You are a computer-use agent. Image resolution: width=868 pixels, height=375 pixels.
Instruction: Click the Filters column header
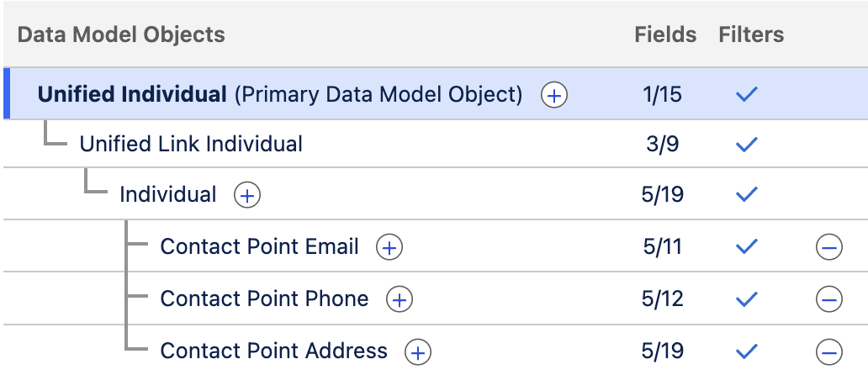[750, 34]
